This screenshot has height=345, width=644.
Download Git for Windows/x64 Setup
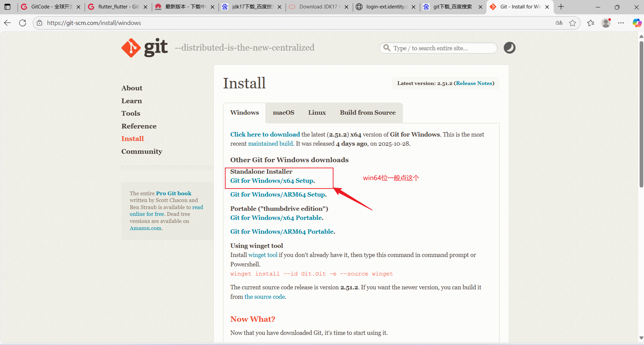(x=272, y=181)
